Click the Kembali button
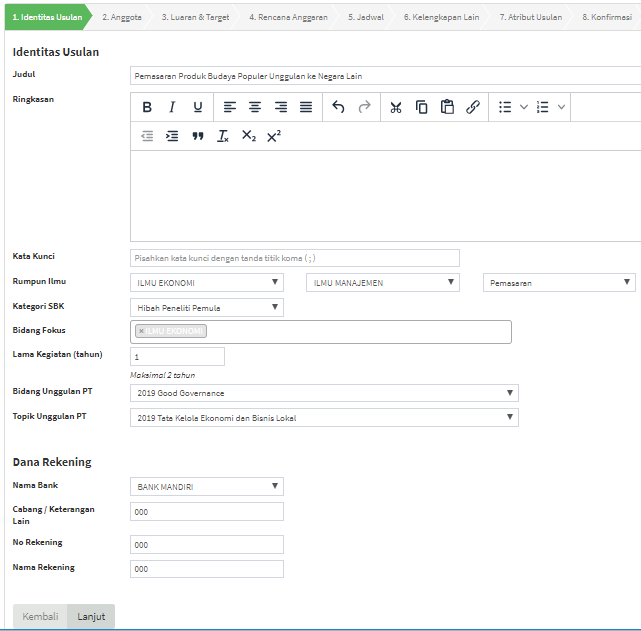641x631 pixels. (40, 616)
